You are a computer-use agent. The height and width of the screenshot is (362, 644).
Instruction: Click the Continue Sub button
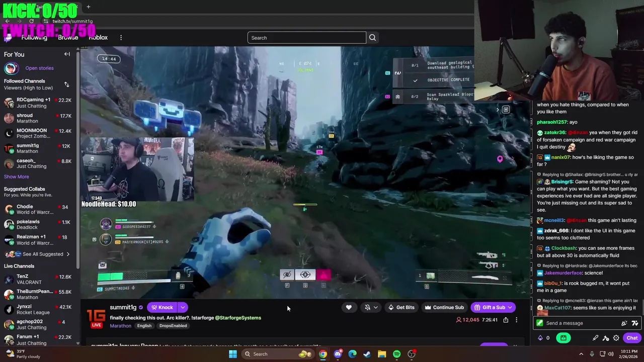444,307
